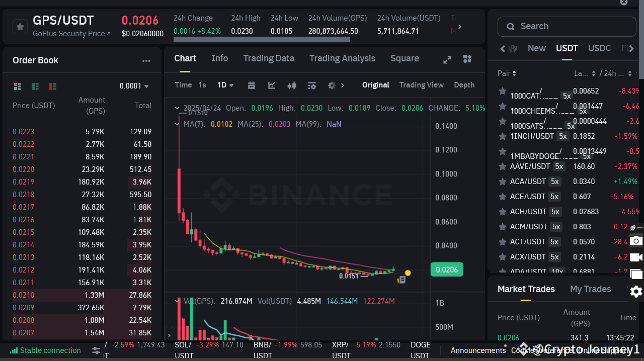Select the sell-only red order book view icon
The width and height of the screenshot is (644, 361).
click(x=52, y=86)
